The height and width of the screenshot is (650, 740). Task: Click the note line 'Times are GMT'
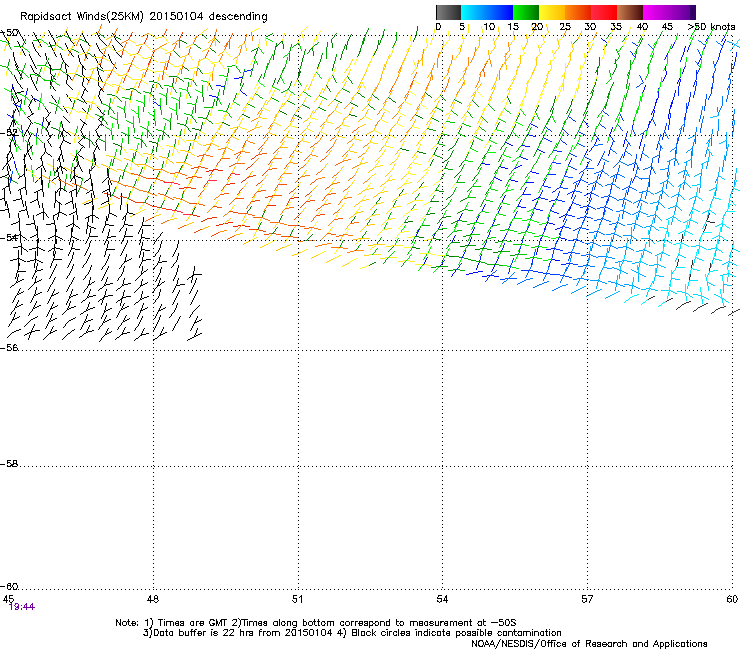[192, 623]
